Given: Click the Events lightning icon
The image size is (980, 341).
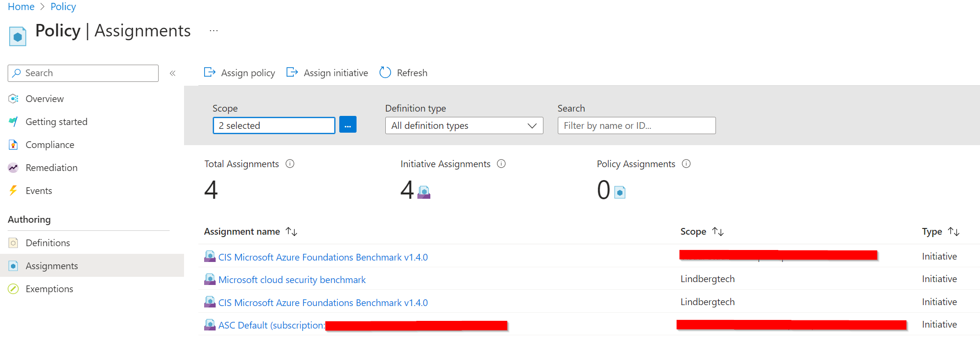Looking at the screenshot, I should (13, 191).
